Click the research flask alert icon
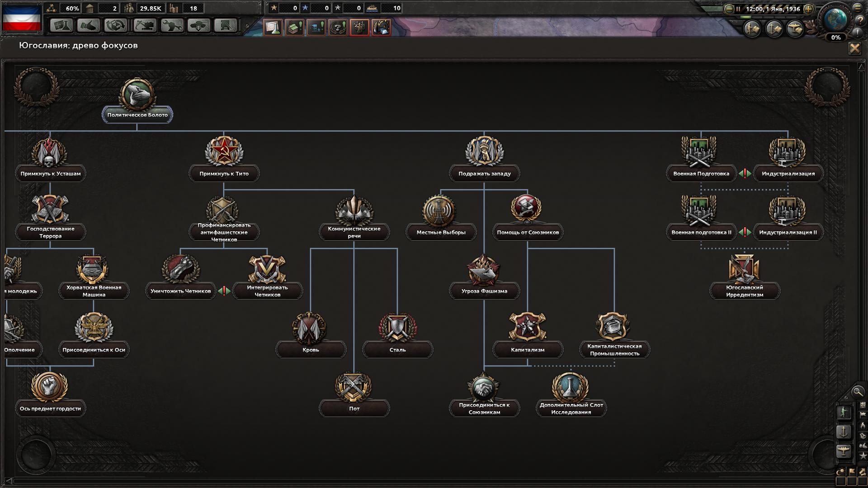 tap(273, 27)
